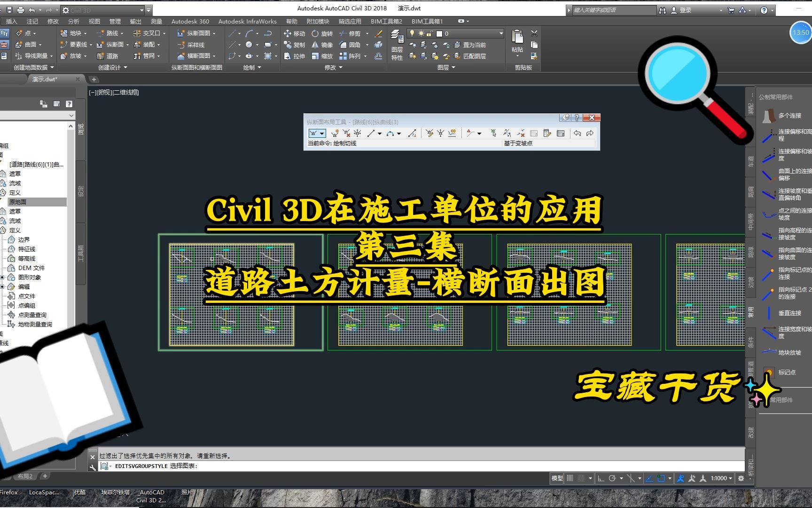Activate the 移动 (Move) modify tool

click(296, 33)
